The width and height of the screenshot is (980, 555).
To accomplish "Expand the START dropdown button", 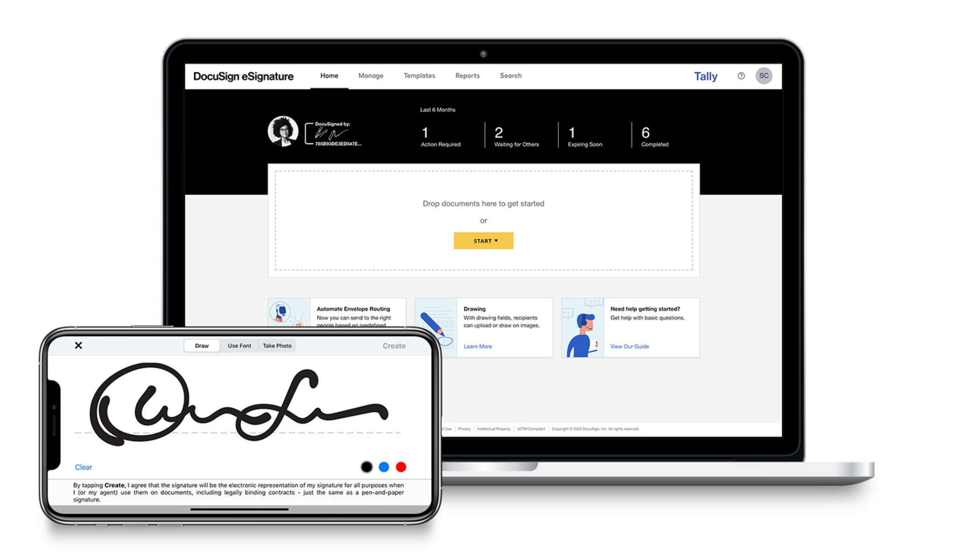I will [x=484, y=241].
